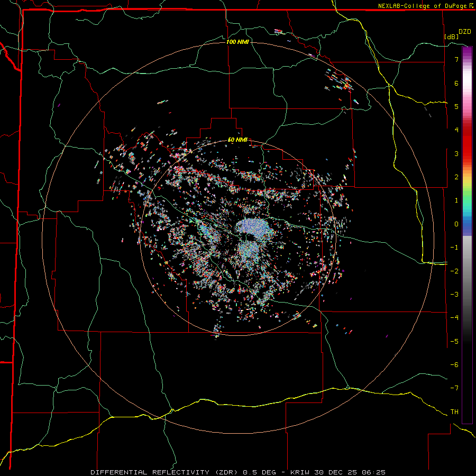Click the '-3' value on the color scale
The image size is (476, 476).
pos(454,295)
